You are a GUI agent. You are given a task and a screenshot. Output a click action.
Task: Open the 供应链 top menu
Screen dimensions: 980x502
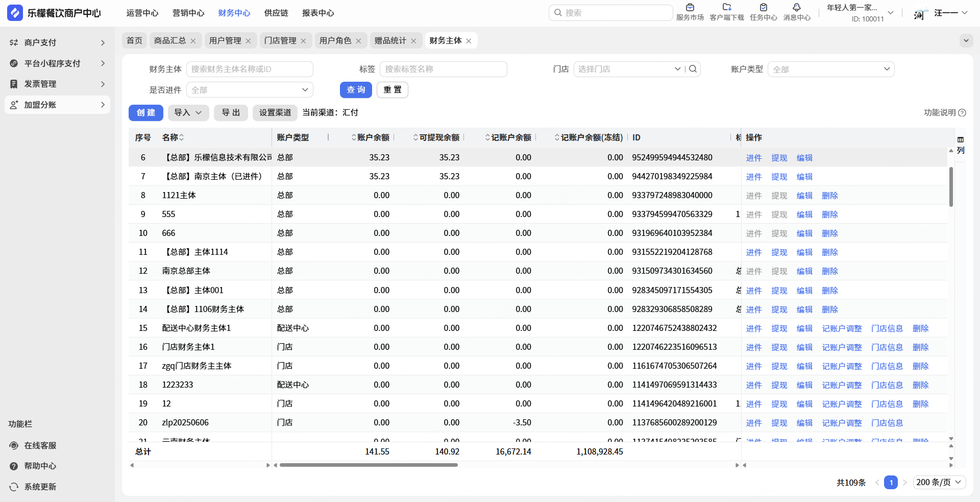[x=276, y=13]
